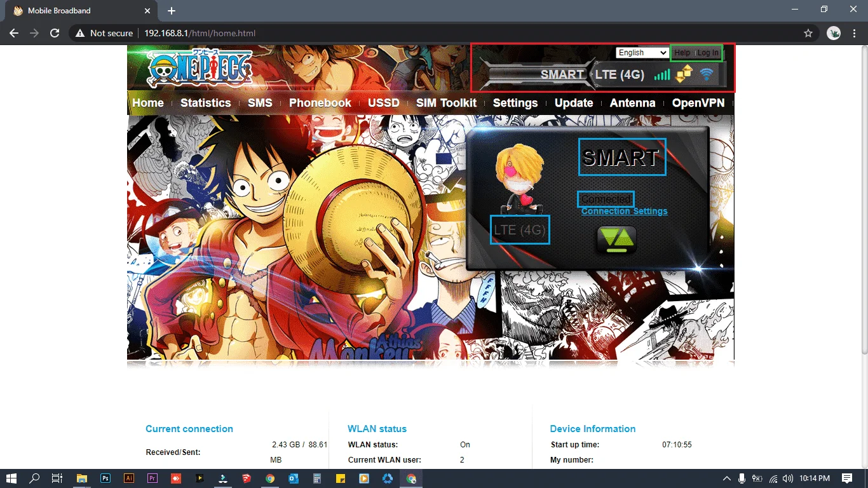This screenshot has width=868, height=488.
Task: Open the Connection Settings link
Action: click(625, 211)
